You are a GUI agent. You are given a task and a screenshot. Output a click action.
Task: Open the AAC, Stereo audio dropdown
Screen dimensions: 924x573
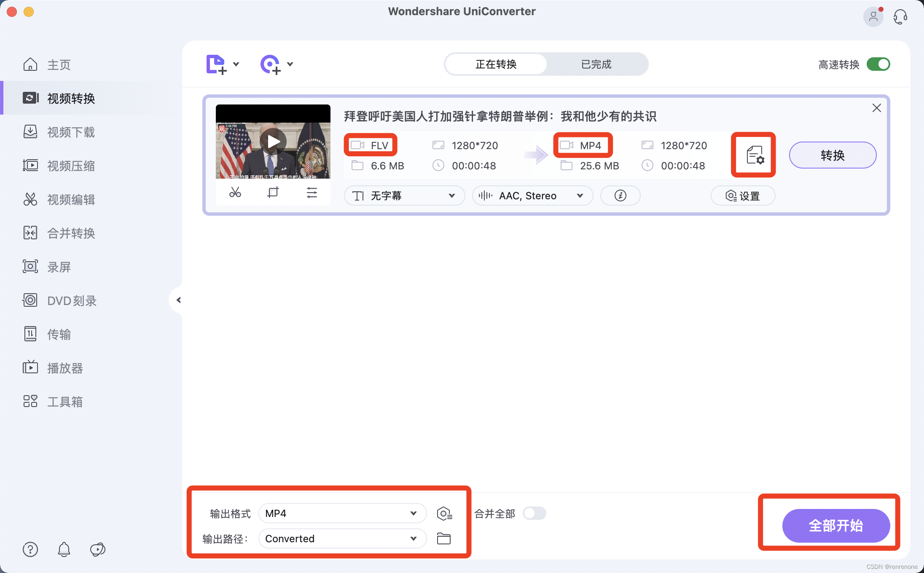tap(532, 196)
